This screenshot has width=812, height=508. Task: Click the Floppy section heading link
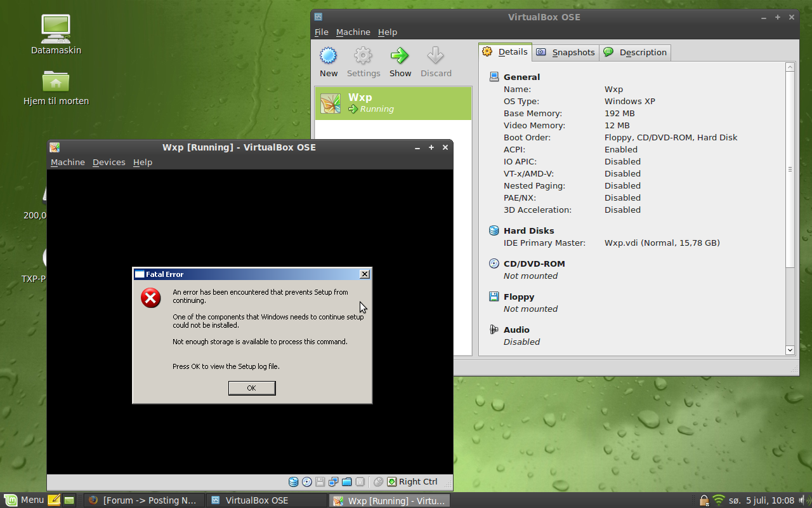point(519,297)
